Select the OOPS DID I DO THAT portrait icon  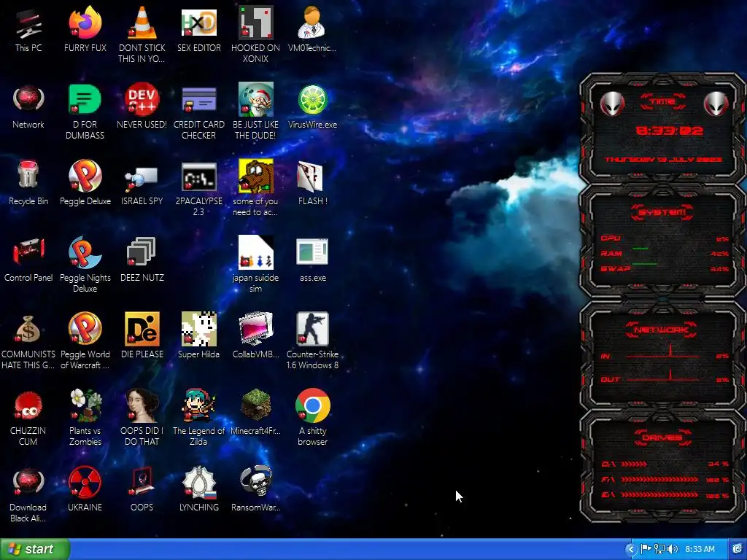[142, 405]
